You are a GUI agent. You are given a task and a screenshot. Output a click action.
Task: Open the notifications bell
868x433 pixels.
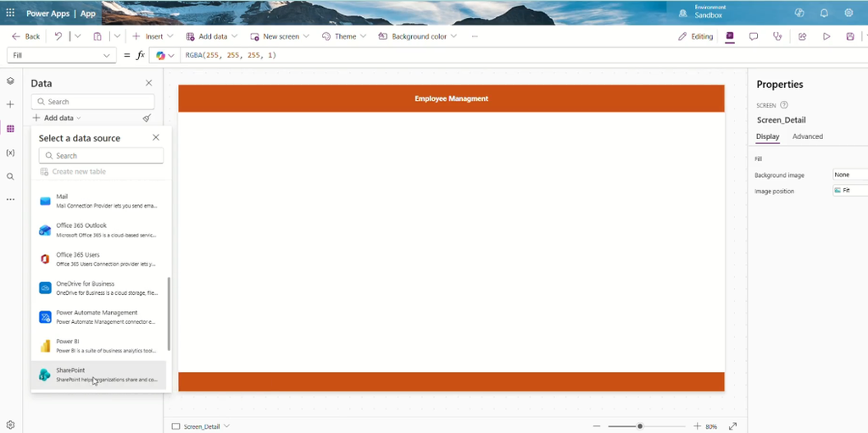[824, 13]
